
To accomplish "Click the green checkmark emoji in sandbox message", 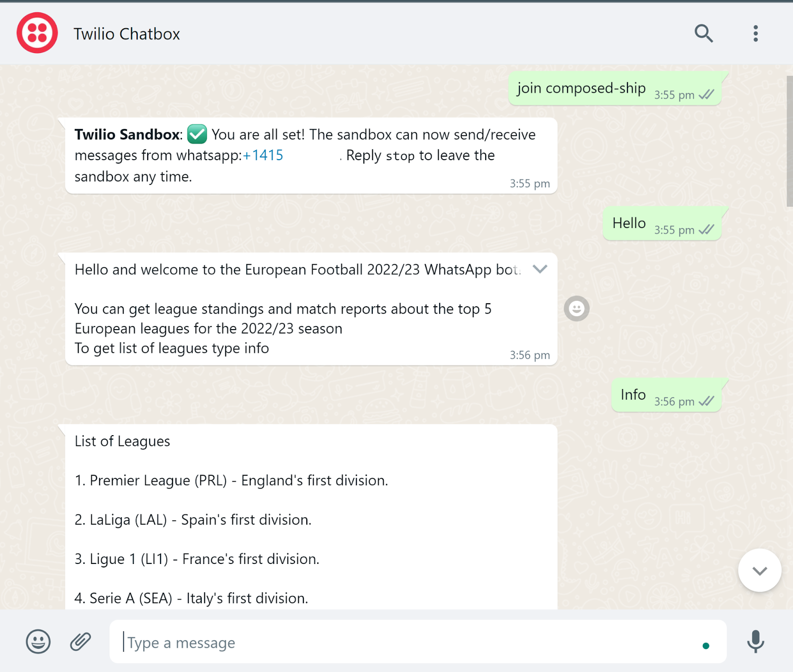I will (x=197, y=134).
